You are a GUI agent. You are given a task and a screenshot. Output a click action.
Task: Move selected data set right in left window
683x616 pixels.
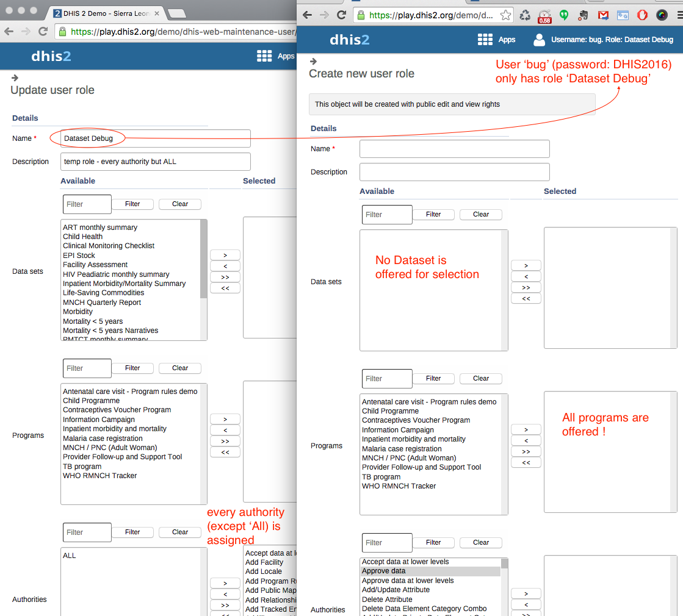[x=225, y=255]
